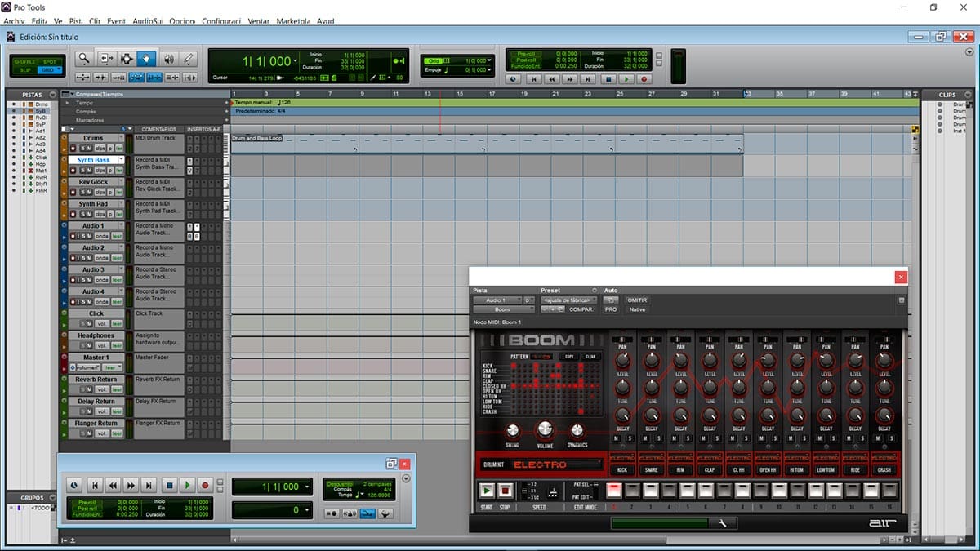Enable SHUFFLE edit mode
Viewport: 980px width, 551px height.
tap(24, 62)
